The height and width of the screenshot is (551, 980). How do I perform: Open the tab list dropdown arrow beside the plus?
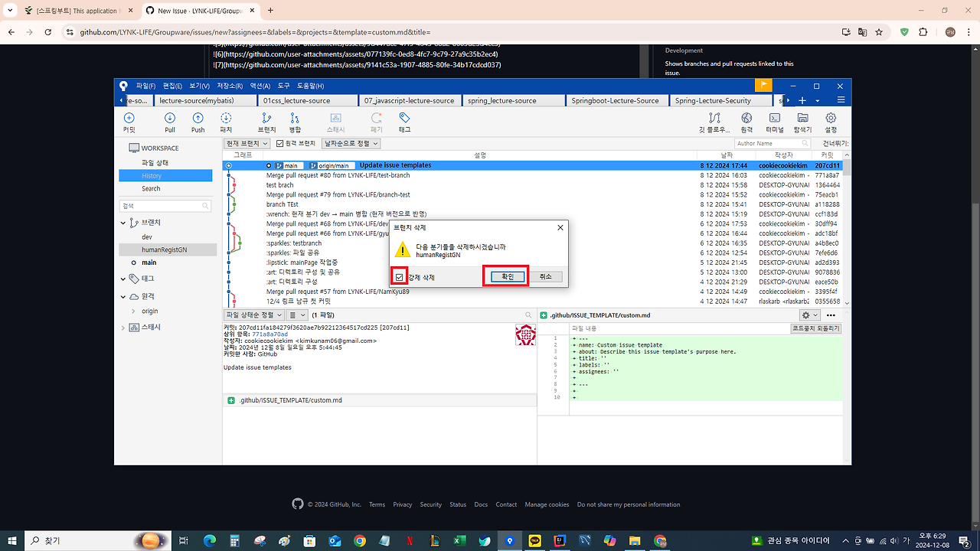point(817,101)
